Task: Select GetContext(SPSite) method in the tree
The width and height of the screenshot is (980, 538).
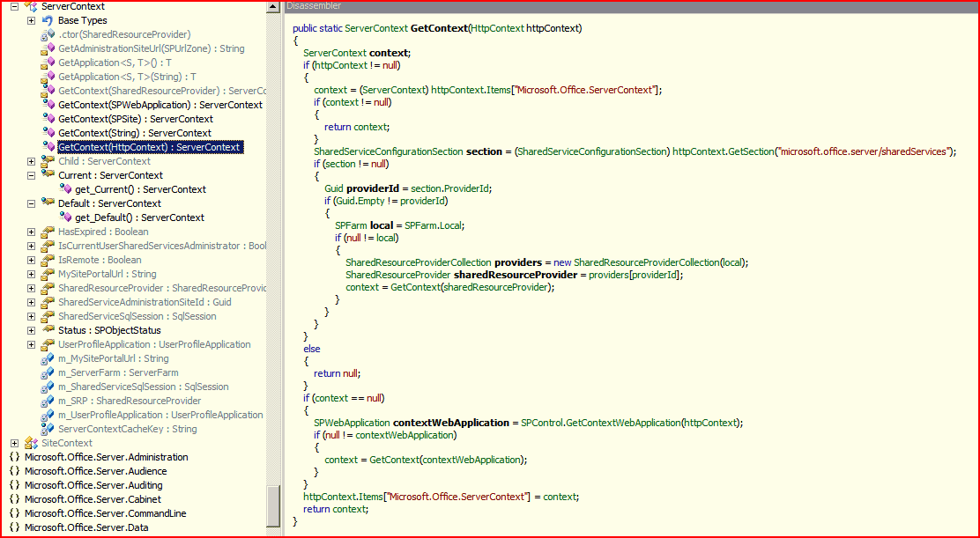Action: tap(135, 119)
